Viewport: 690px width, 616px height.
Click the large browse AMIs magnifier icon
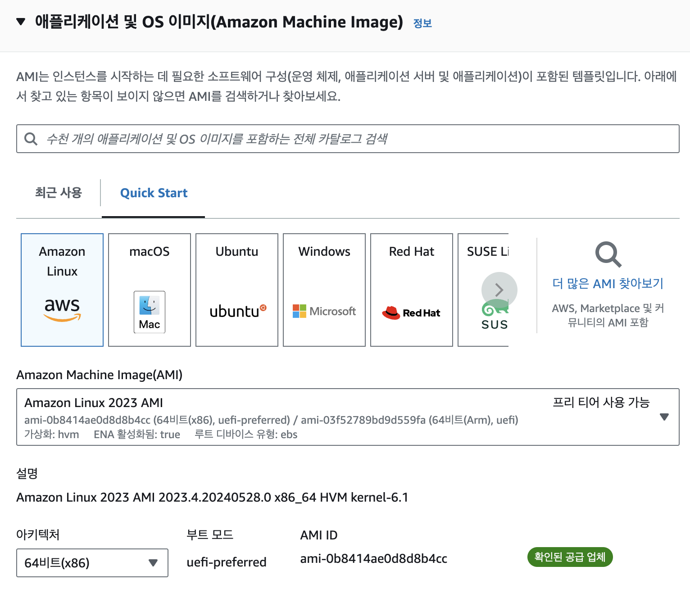click(608, 255)
